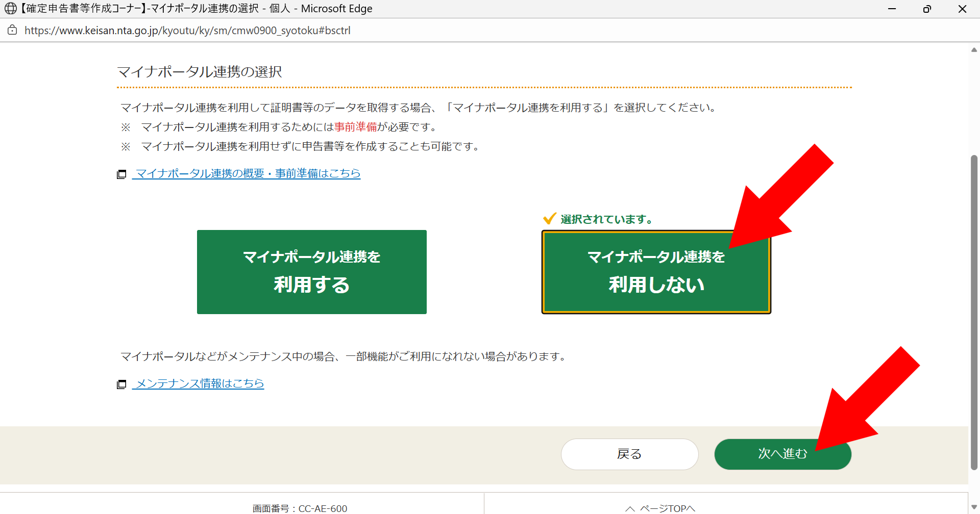Screen dimensions: 980x514
Task: Minimize the Edge window
Action: 892,9
